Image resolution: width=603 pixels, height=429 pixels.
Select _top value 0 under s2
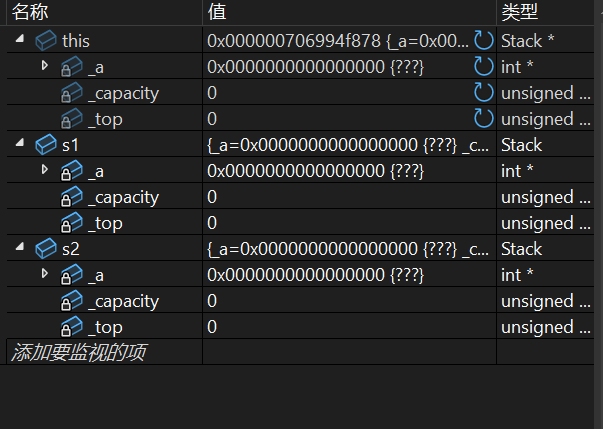click(212, 327)
